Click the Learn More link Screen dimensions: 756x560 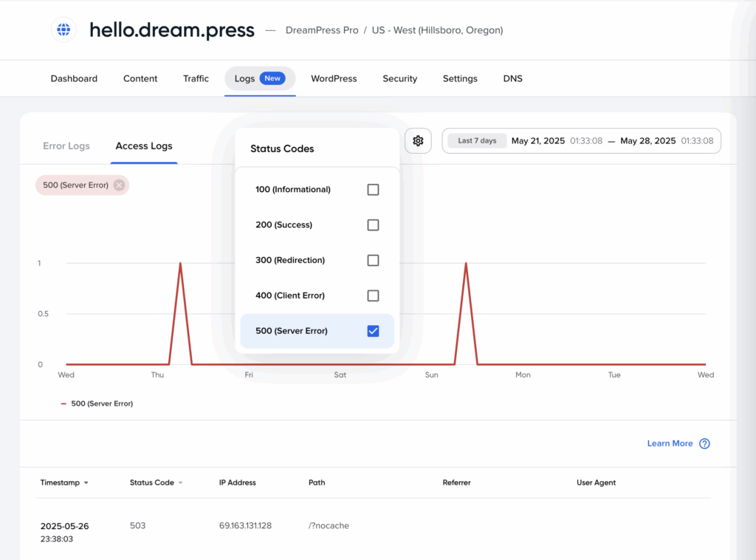tap(670, 443)
